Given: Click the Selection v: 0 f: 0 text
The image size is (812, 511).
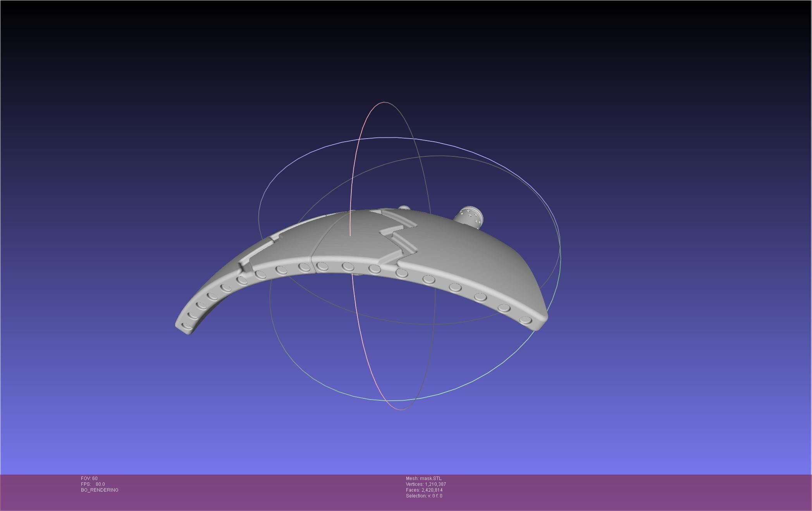Looking at the screenshot, I should (424, 496).
